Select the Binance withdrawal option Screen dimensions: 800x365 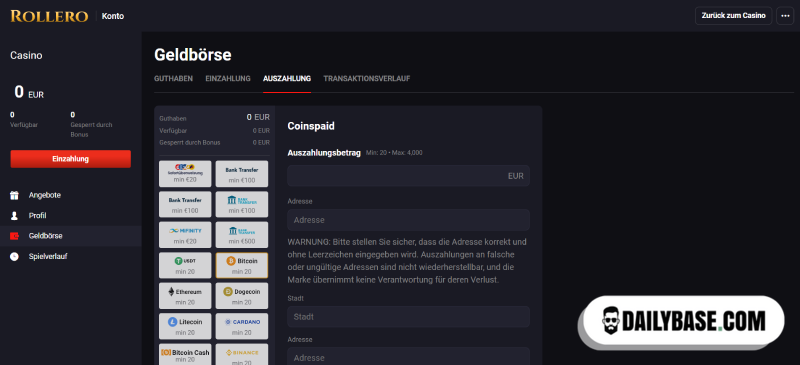click(x=242, y=355)
